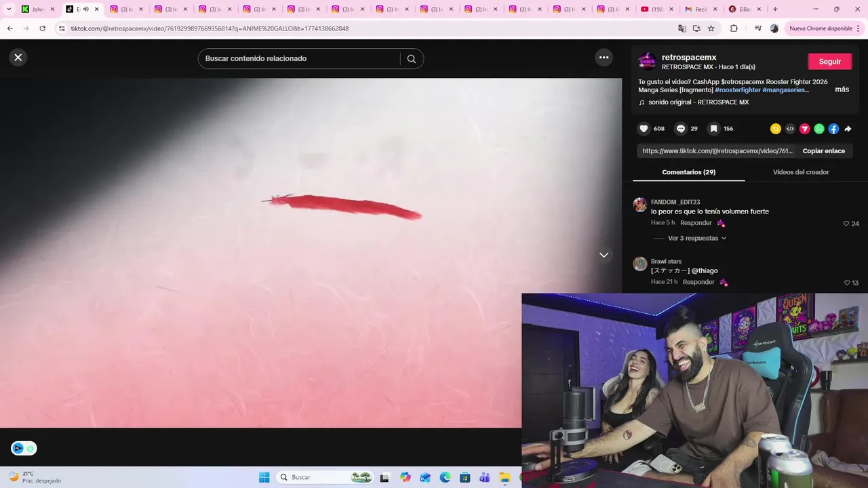Open the Chrome profile avatar
868x488 pixels.
click(774, 28)
